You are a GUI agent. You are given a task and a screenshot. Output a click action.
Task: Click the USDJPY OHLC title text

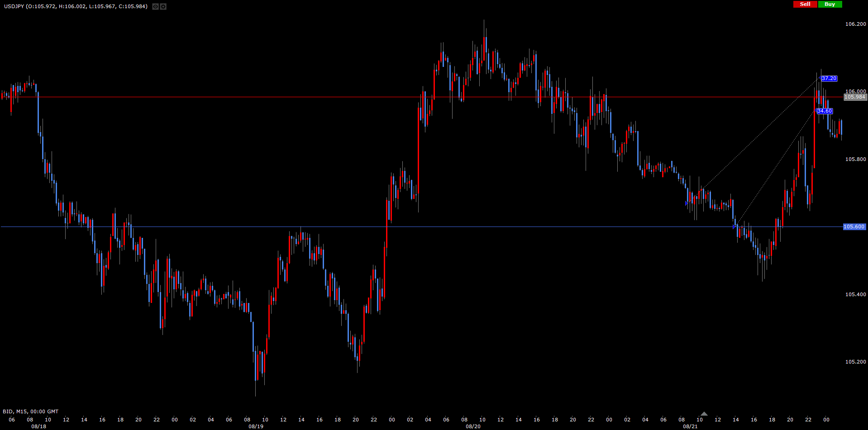(x=76, y=6)
